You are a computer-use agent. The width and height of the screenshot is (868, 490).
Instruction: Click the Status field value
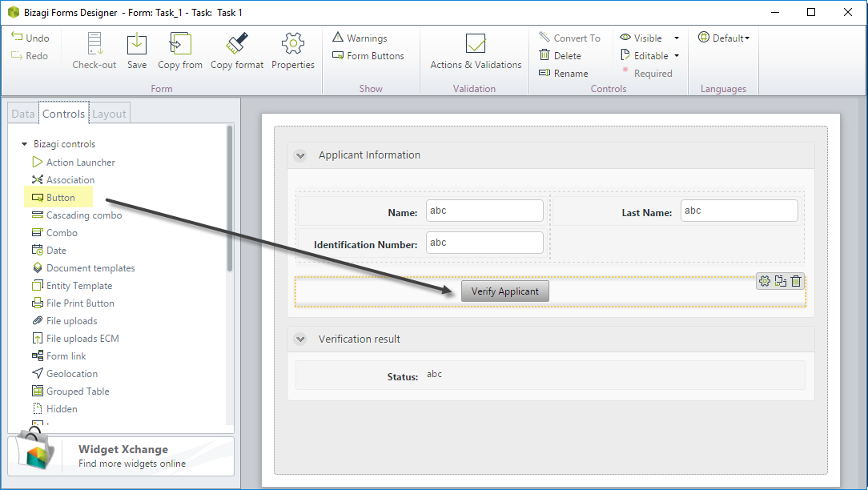click(435, 374)
